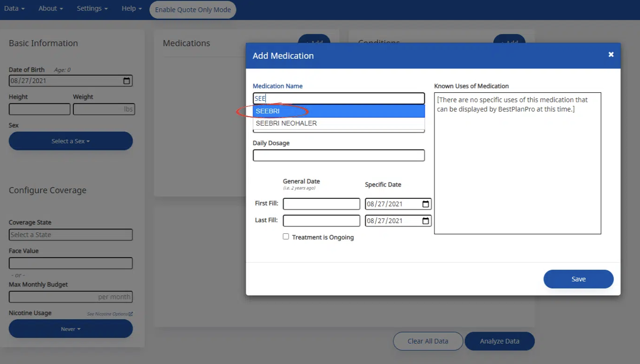Click the Analyze Data button

(499, 341)
